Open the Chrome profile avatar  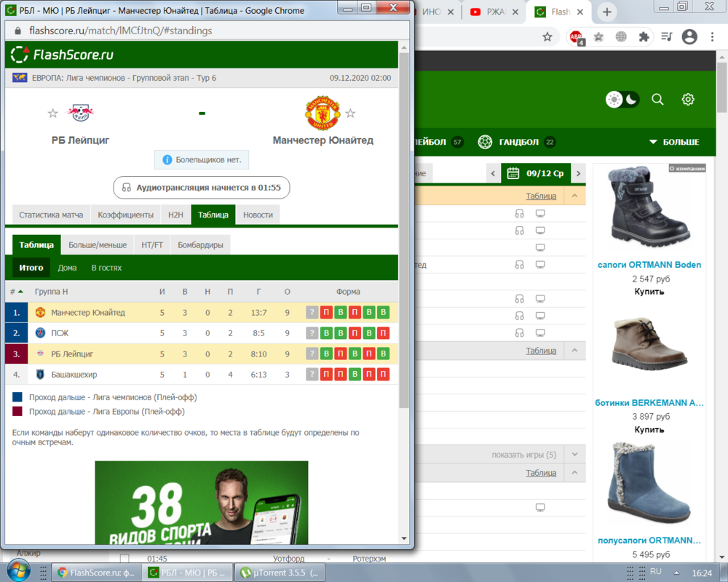pyautogui.click(x=689, y=36)
